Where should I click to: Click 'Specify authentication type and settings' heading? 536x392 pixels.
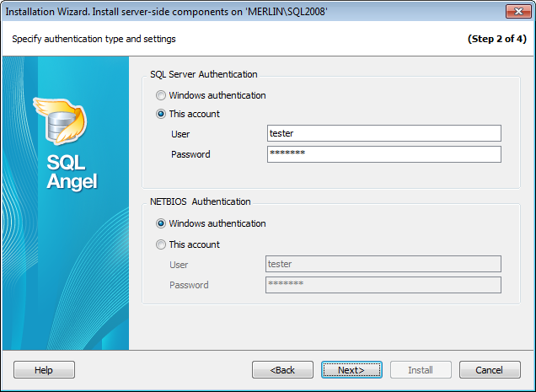[94, 39]
